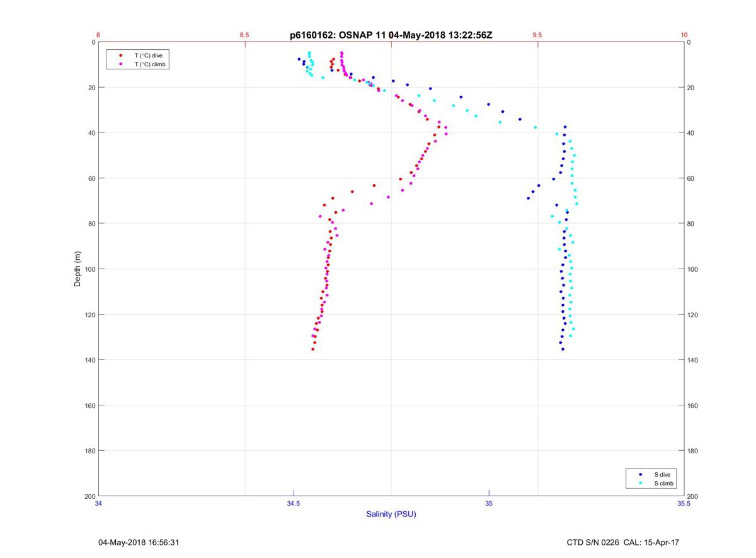Screen dimensions: 756x558
Task: Click the salinity tick label '34.5'
Action: click(294, 504)
